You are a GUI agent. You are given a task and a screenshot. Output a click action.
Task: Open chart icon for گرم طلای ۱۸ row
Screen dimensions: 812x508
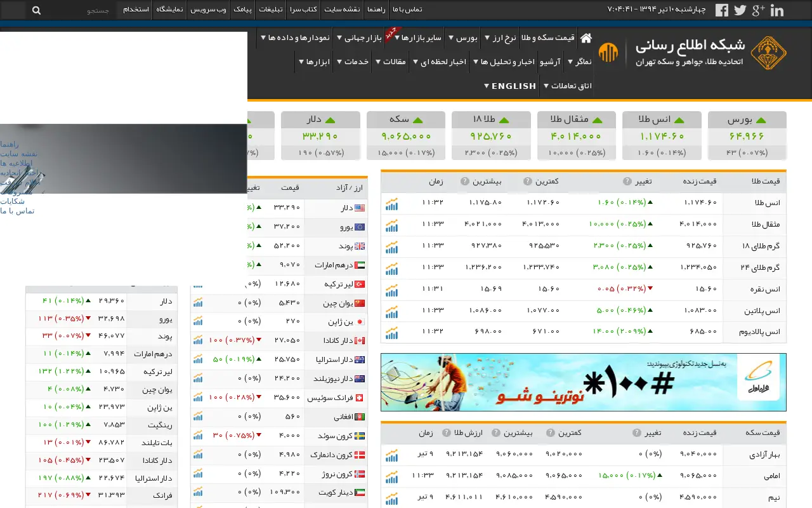392,247
